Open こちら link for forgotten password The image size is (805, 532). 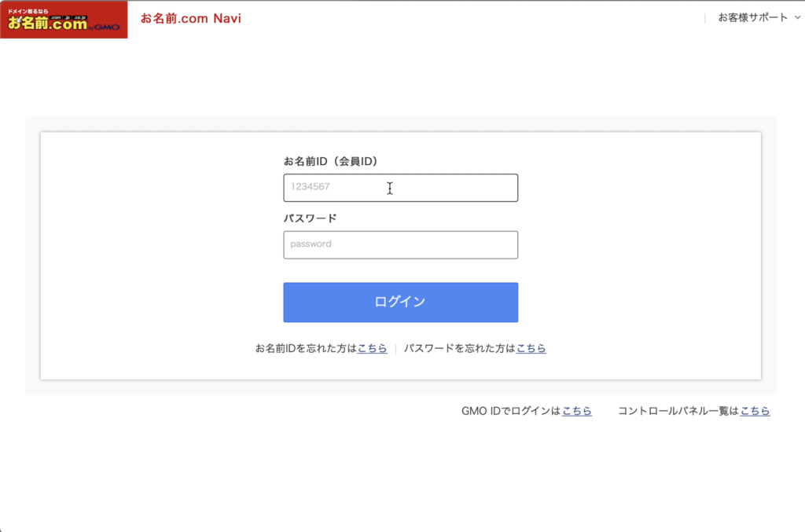click(x=531, y=348)
